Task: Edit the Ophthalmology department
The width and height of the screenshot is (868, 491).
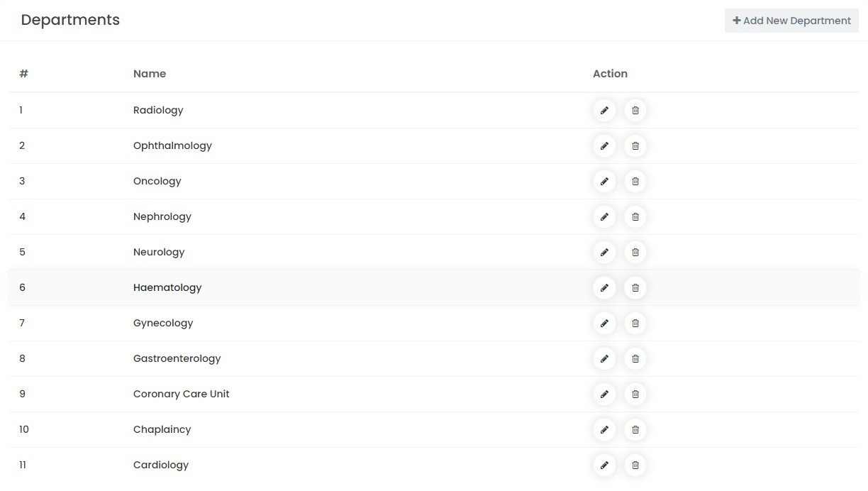Action: tap(604, 145)
